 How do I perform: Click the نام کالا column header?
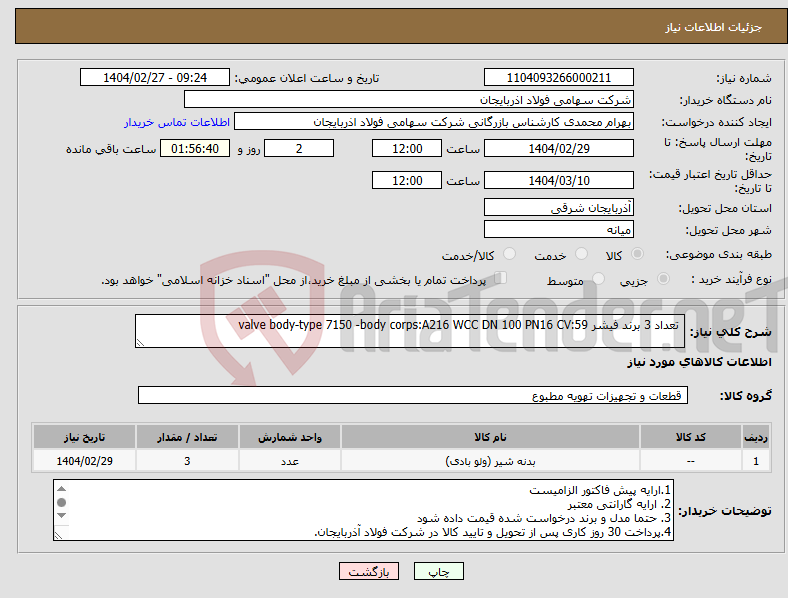[490, 437]
